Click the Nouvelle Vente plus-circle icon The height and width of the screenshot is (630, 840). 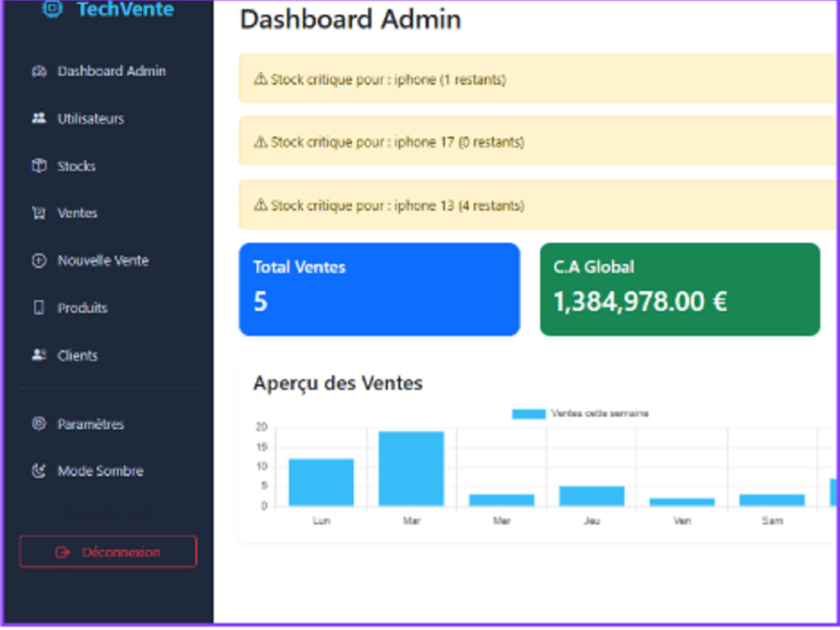(x=39, y=261)
